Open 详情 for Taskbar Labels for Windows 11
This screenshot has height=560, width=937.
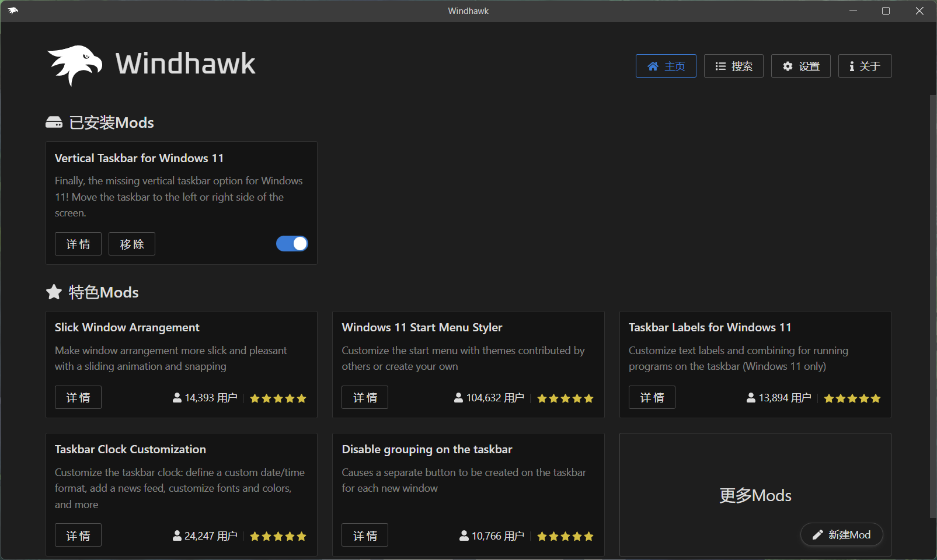(x=652, y=397)
